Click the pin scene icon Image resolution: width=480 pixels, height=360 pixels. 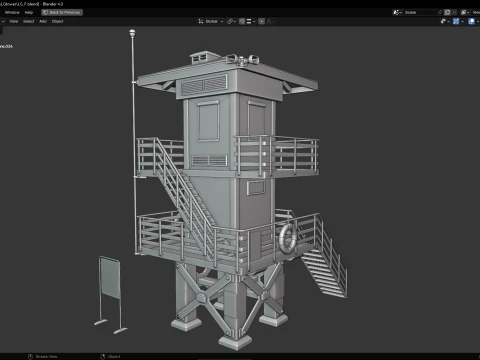[440, 12]
